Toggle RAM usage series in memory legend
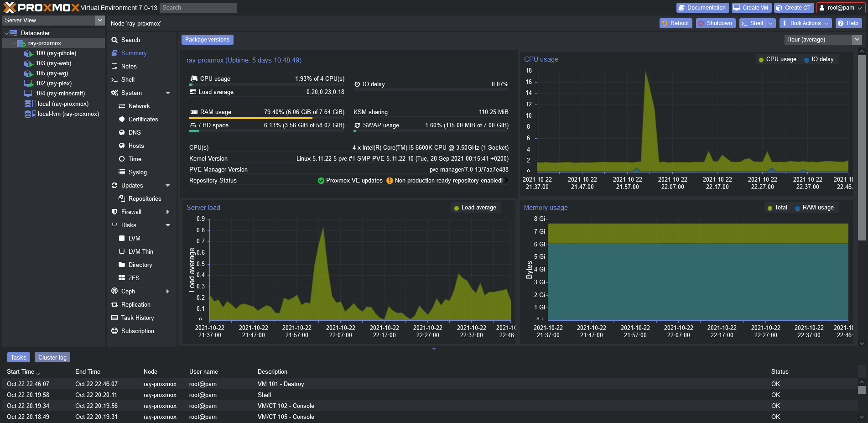The height and width of the screenshot is (423, 868). [814, 208]
